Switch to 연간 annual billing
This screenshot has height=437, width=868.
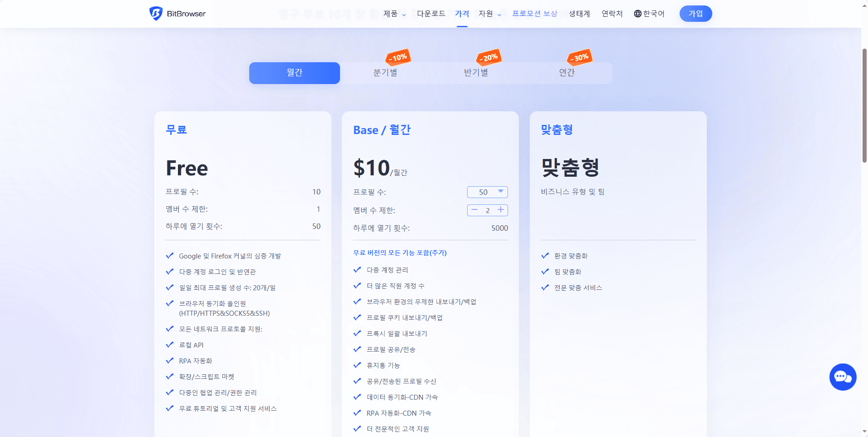567,73
